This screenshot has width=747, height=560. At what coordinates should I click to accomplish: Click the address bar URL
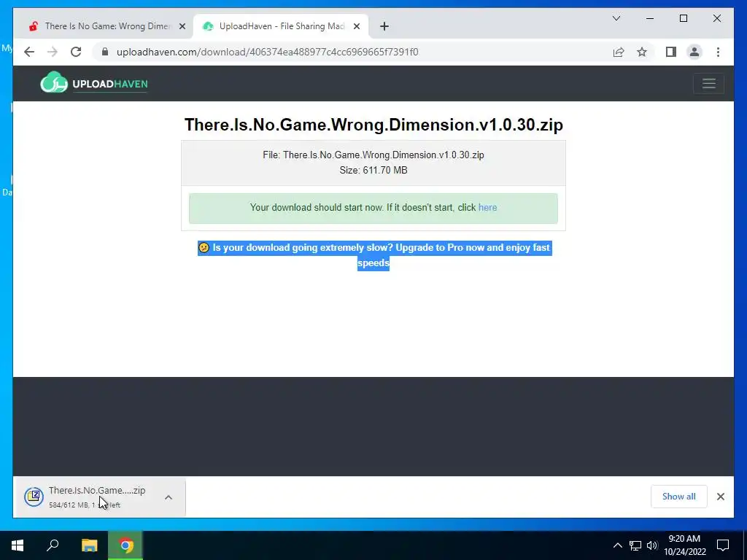coord(267,52)
